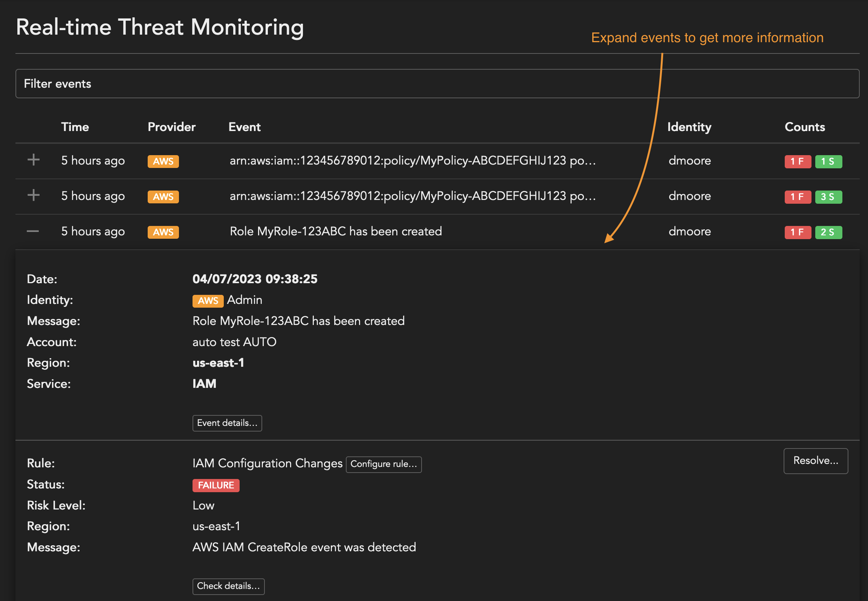This screenshot has height=601, width=868.
Task: Click the Time column header
Action: pyautogui.click(x=75, y=127)
